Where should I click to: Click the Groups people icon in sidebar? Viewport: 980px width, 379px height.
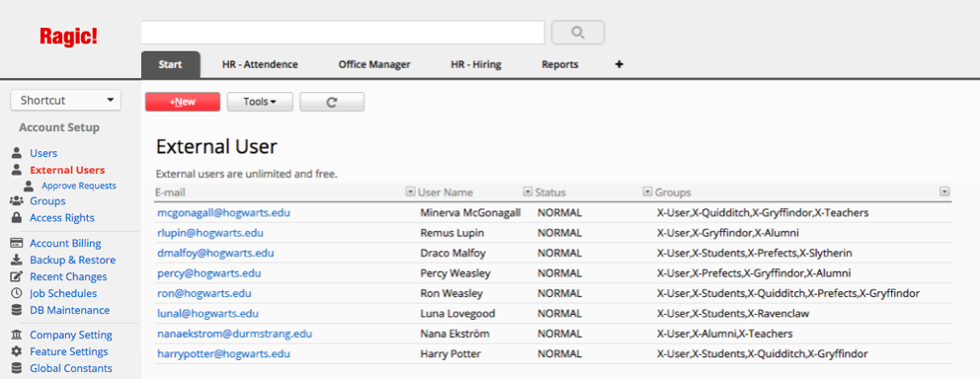pos(17,201)
